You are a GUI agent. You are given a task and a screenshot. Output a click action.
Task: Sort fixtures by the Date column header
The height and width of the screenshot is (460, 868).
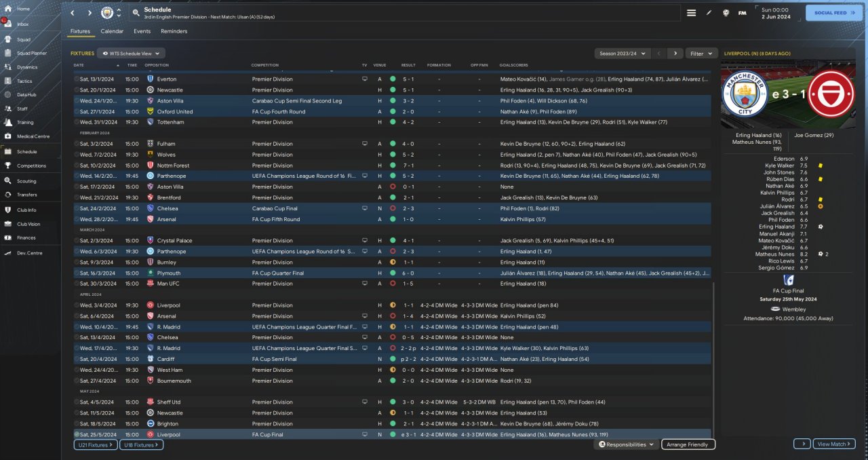coord(79,65)
